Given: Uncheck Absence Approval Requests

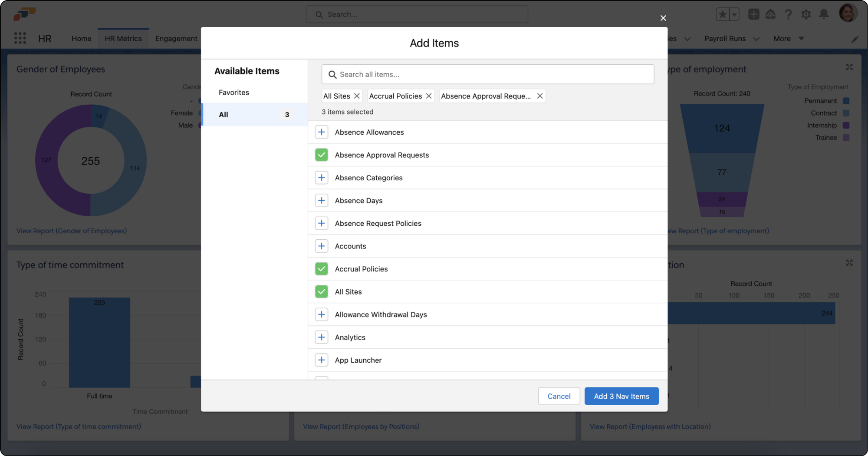Looking at the screenshot, I should click(x=321, y=155).
